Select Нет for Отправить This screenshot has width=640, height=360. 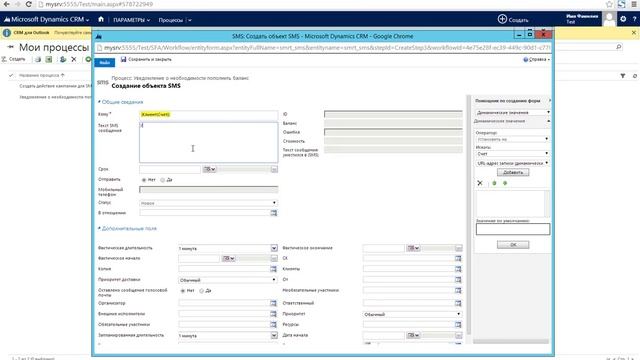(x=144, y=180)
